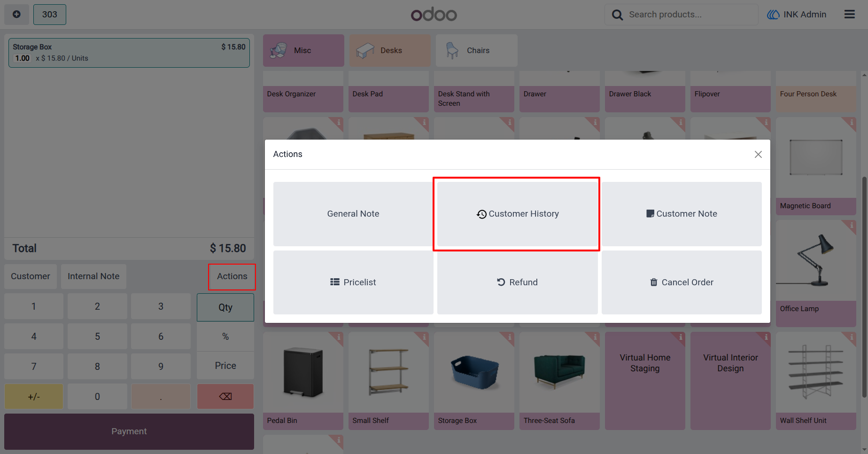Focus the Search products field
Viewport: 868px width, 454px height.
coord(681,15)
